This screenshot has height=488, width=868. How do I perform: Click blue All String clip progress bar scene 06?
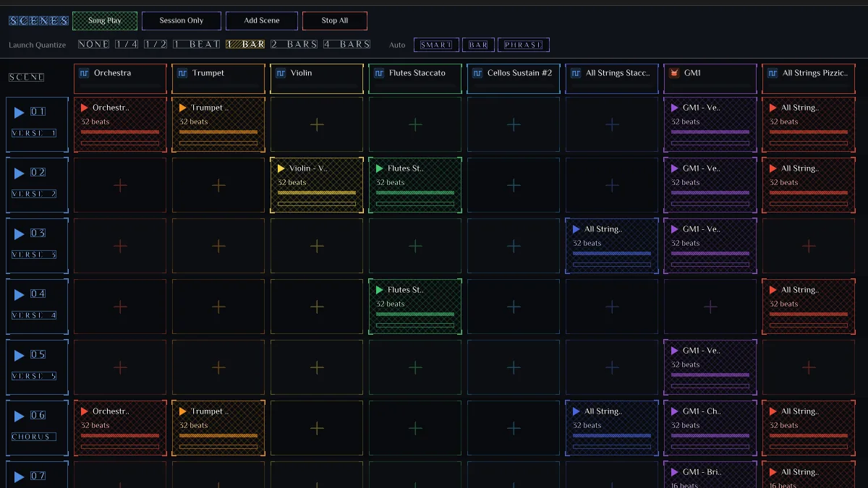point(612,436)
